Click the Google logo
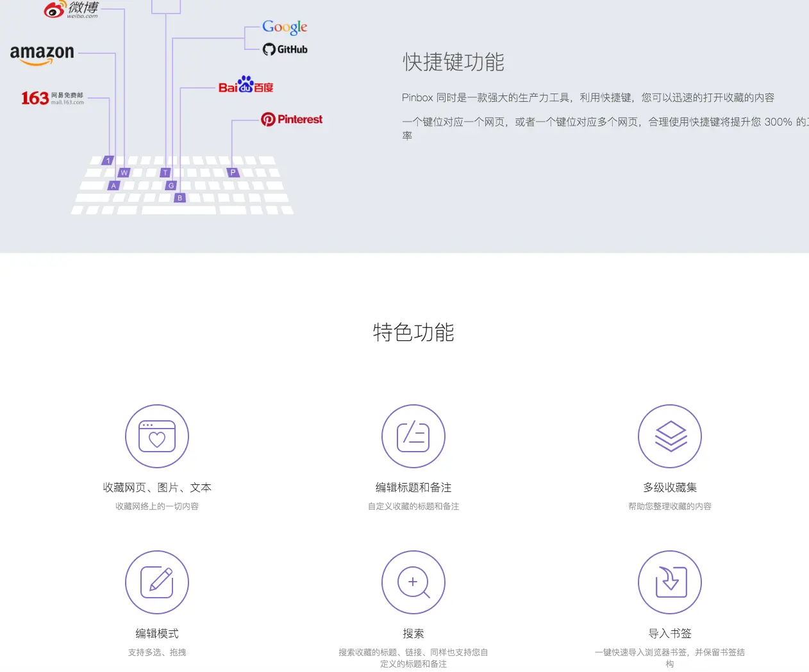 [285, 27]
